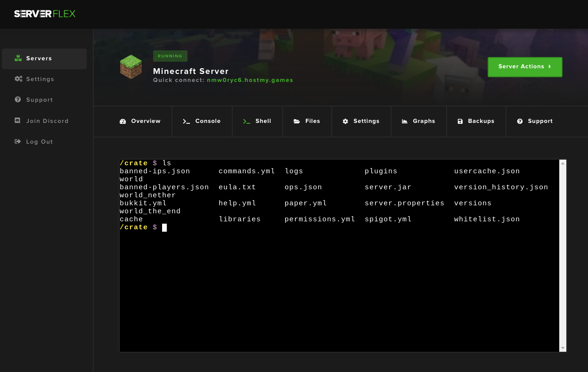Click world_nether in the listing
This screenshot has width=588, height=372.
[148, 195]
